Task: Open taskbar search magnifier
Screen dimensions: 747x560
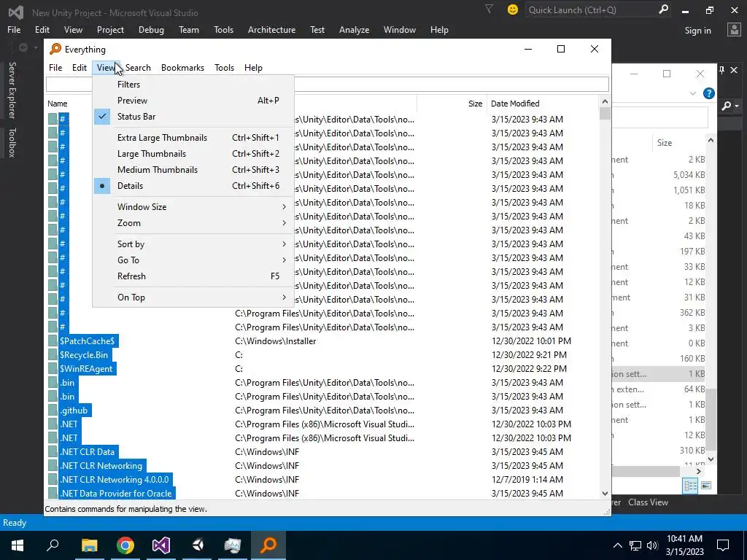Action: [x=53, y=545]
